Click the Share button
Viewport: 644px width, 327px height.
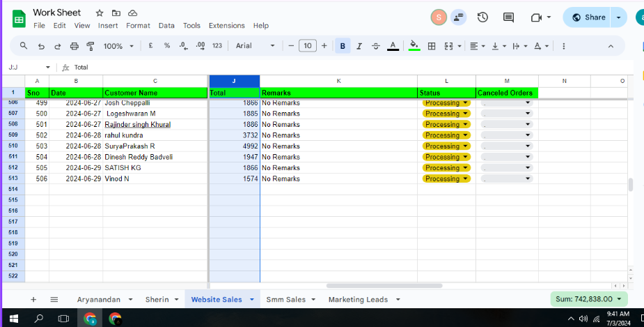[587, 17]
